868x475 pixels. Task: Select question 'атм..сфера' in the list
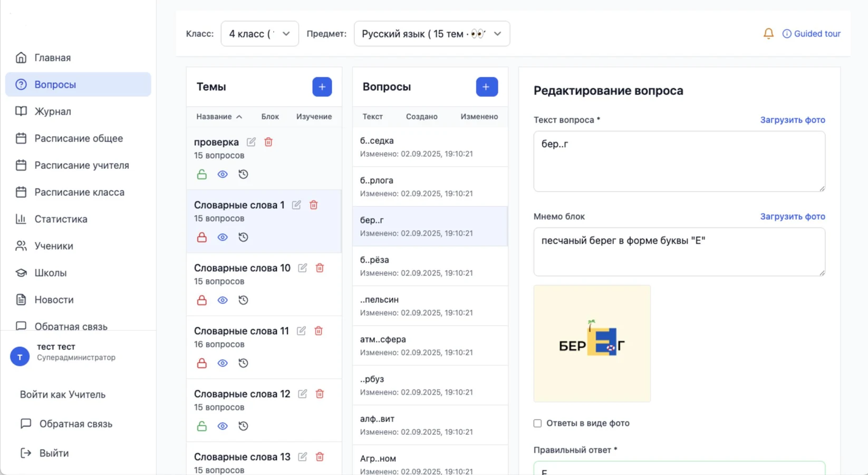tap(430, 346)
